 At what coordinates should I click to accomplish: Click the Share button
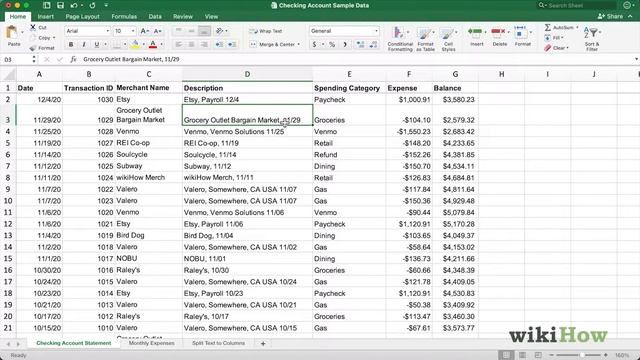(610, 16)
